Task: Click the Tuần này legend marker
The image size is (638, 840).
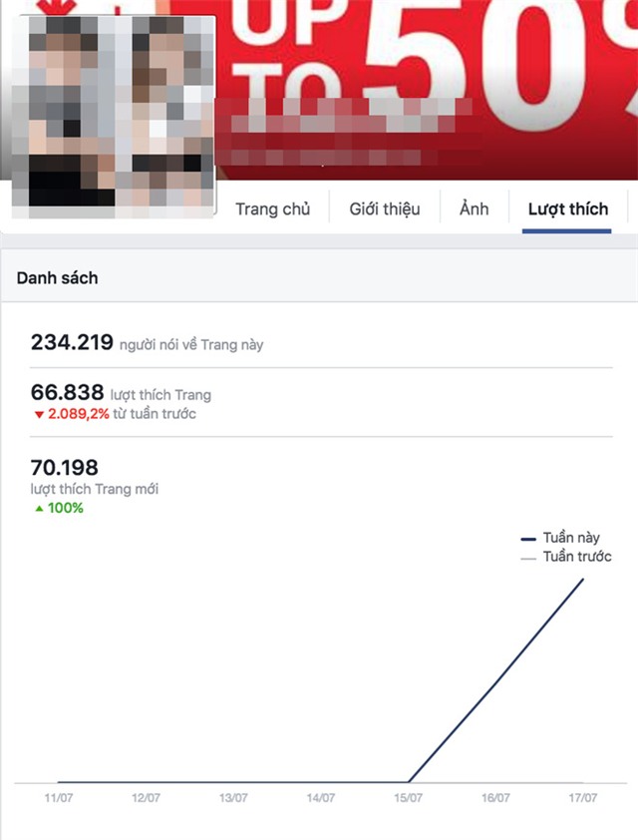Action: click(x=528, y=539)
